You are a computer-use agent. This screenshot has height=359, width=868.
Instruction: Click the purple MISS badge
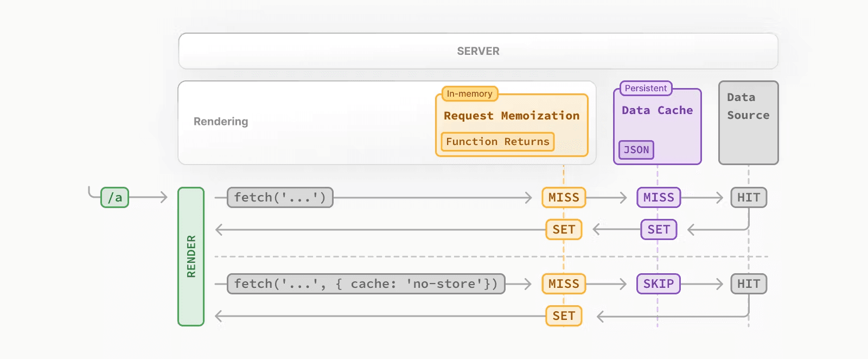tap(659, 198)
